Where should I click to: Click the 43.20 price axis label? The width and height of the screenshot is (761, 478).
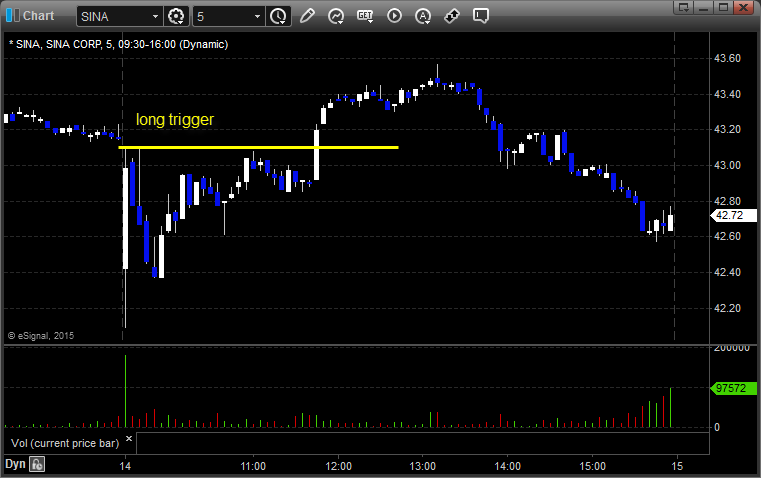[728, 129]
